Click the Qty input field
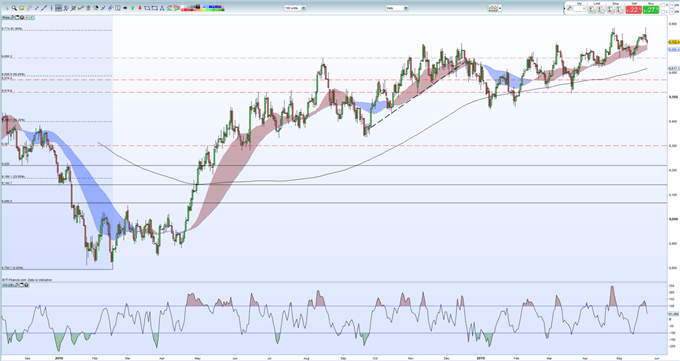The height and width of the screenshot is (361, 680). (579, 9)
